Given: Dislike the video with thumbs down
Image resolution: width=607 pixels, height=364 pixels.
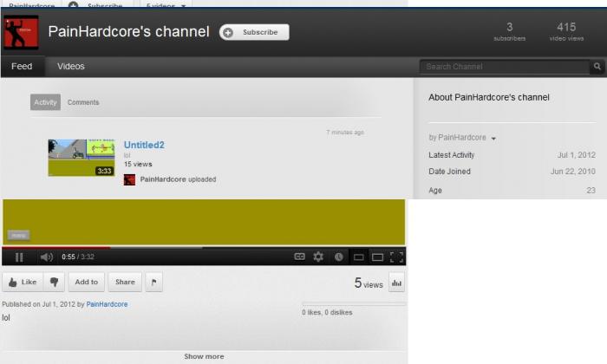Looking at the screenshot, I should 54,282.
